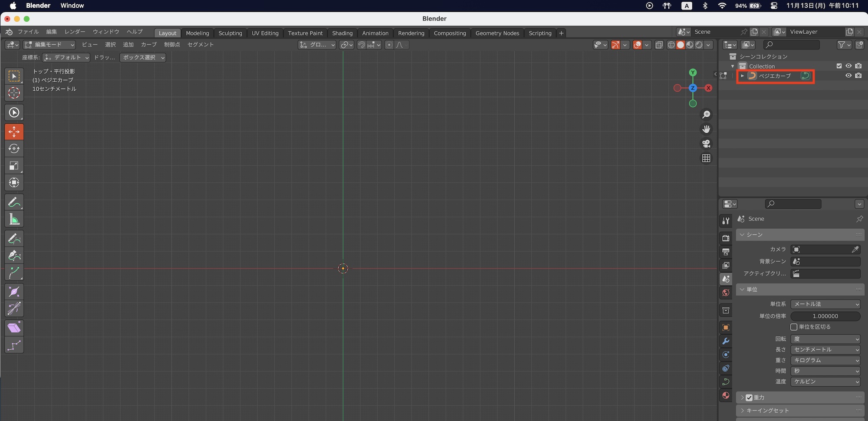Toggle camera view in viewport
Image resolution: width=868 pixels, height=421 pixels.
click(706, 144)
